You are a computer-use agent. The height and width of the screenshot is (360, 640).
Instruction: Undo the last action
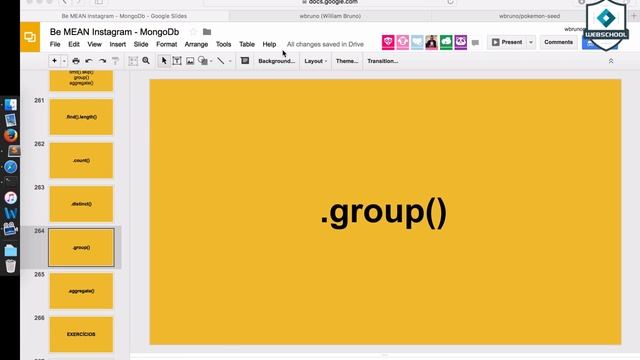click(89, 61)
